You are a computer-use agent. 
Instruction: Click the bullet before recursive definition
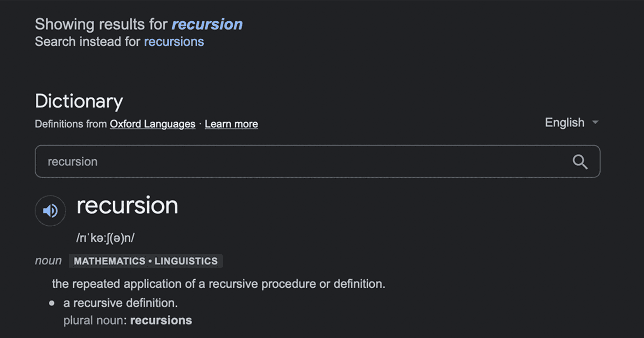(x=52, y=303)
